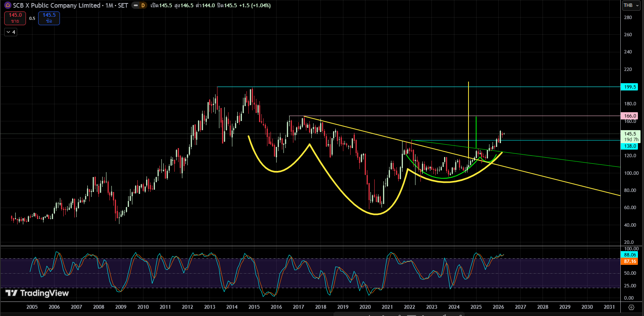Click the 2020 label on the time axis
644x316 pixels.
[365, 307]
